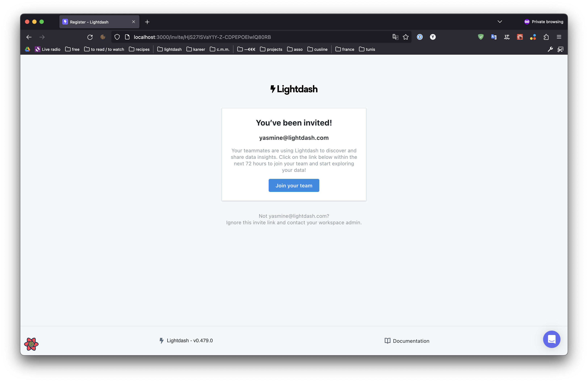Click inside the address bar
Viewport: 588px width, 382px height.
pos(247,37)
